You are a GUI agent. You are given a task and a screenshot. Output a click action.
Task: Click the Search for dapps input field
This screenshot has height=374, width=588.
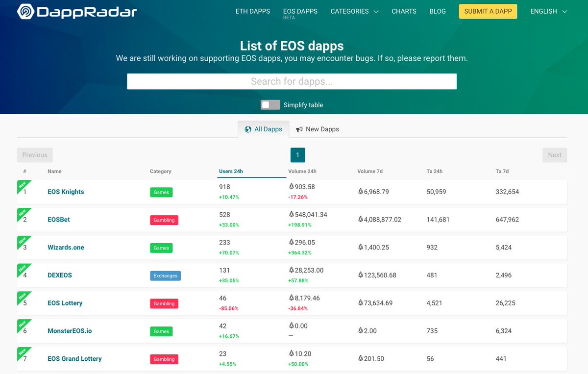point(292,81)
